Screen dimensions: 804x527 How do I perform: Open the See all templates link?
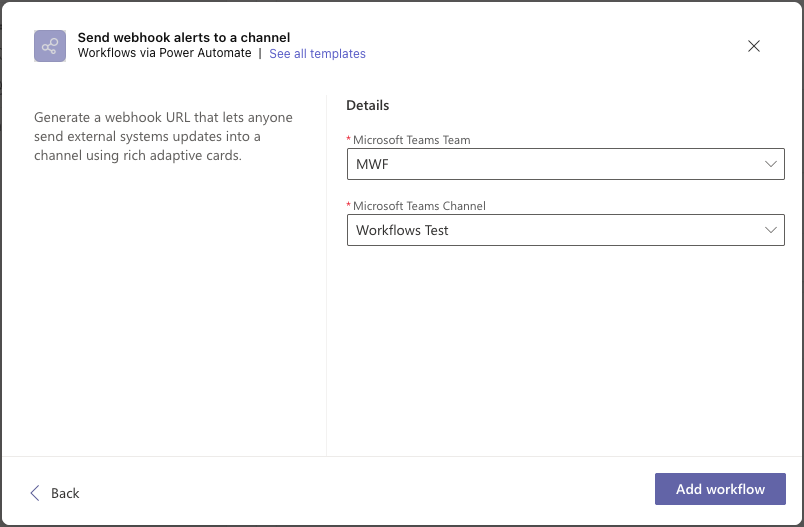click(317, 54)
